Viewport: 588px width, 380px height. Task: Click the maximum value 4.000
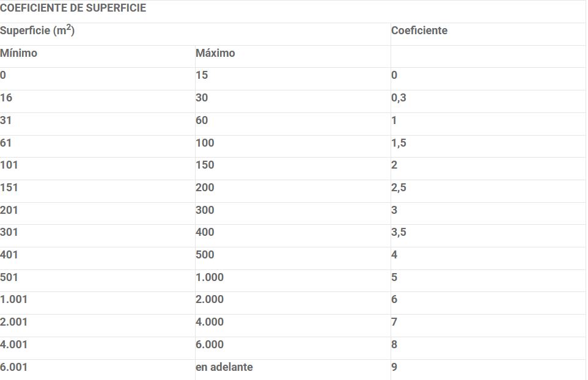coord(210,322)
